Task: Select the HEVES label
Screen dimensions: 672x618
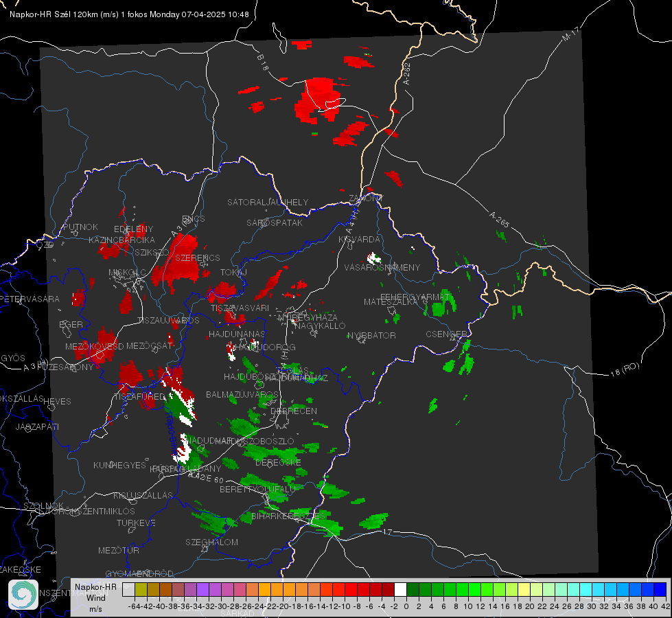Action: point(58,402)
